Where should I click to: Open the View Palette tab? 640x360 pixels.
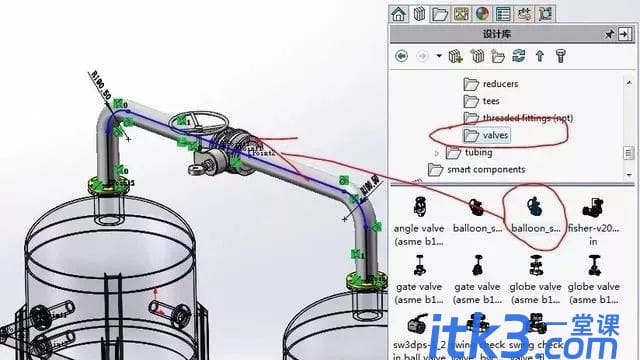click(x=461, y=14)
